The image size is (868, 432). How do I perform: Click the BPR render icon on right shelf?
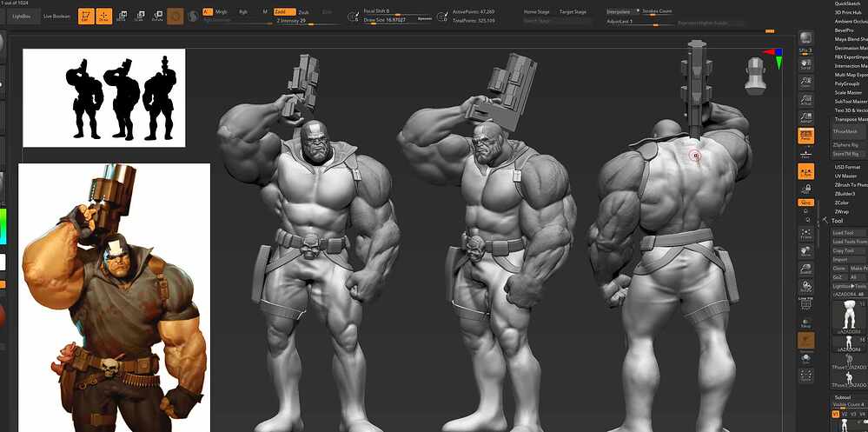click(806, 38)
